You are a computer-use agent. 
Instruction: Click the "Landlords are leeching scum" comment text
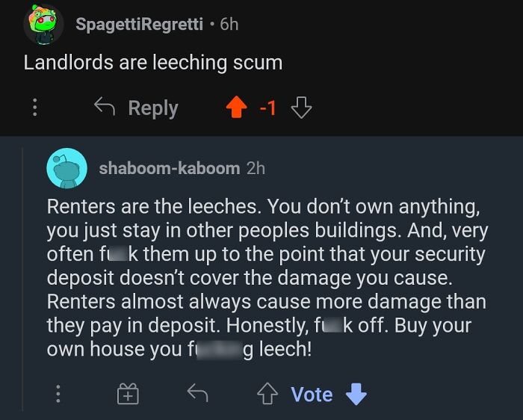click(153, 62)
